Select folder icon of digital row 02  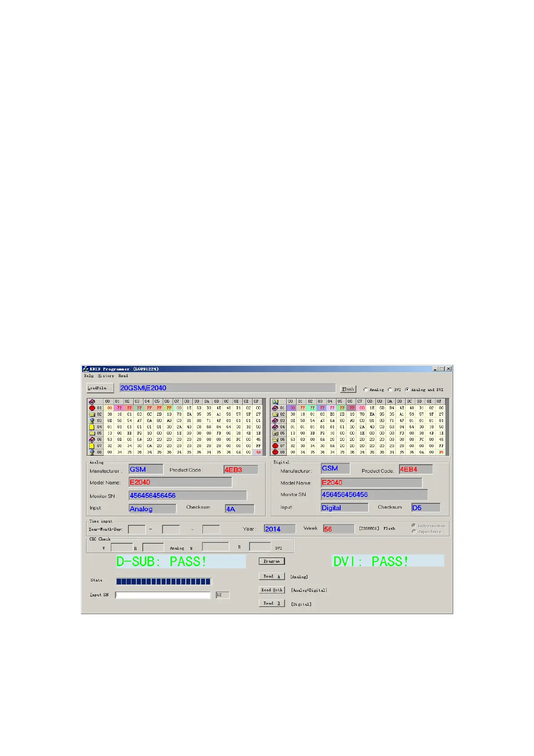(x=275, y=414)
